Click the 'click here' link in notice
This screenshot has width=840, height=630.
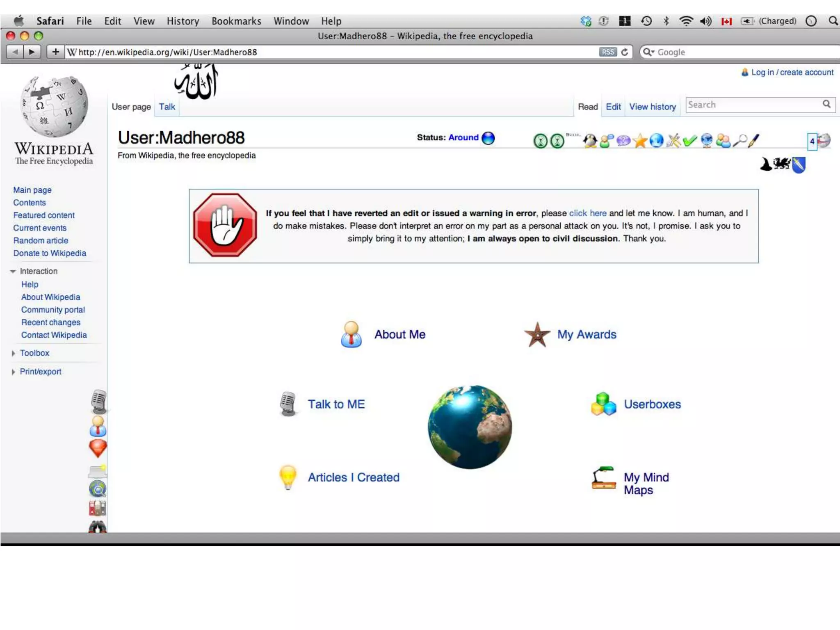point(587,213)
